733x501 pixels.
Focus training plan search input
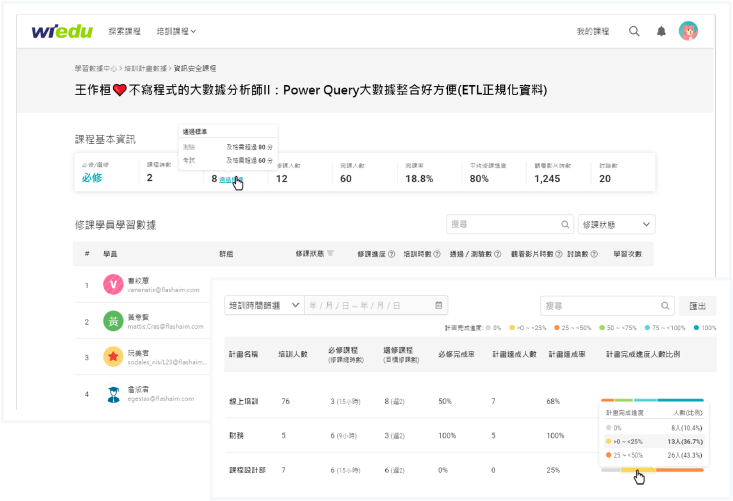[607, 306]
